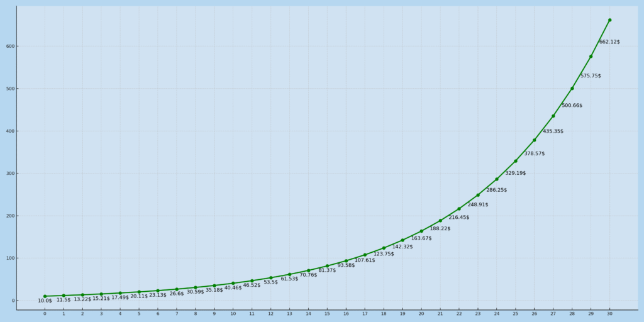Viewport: 644px width, 322px height.
Task: Click the 200 y-axis tick label
Action: pos(10,216)
